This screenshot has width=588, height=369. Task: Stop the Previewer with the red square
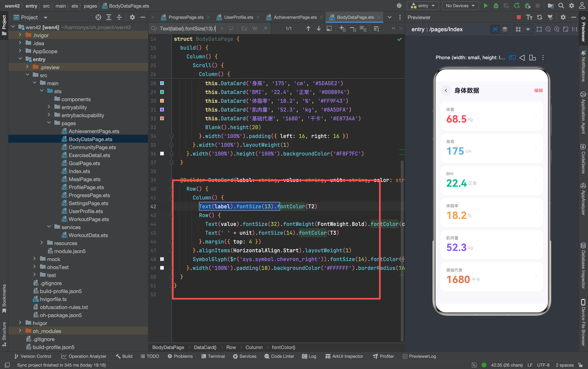(519, 17)
